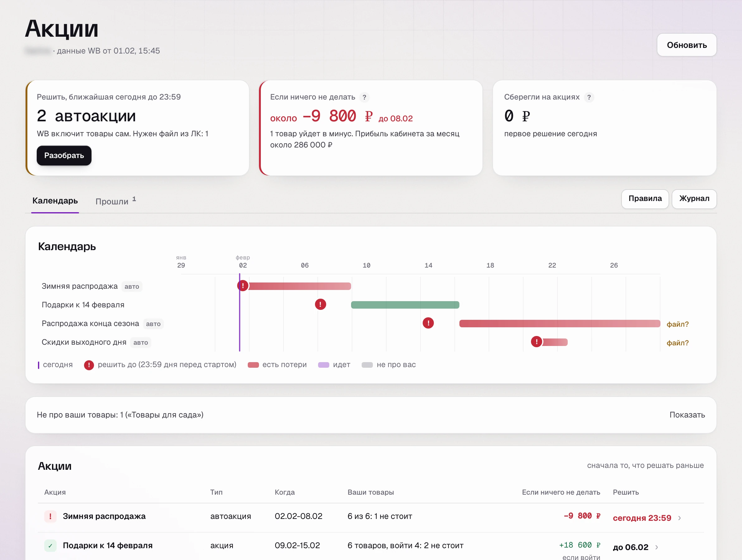Viewport: 742px width, 560px height.
Task: Show hidden «Не про ваши товары» promotions
Action: click(687, 415)
